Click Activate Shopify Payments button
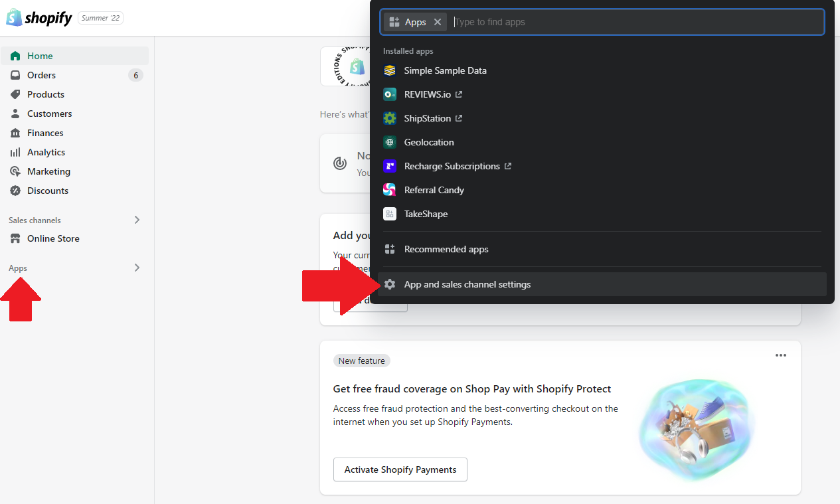840x504 pixels. pos(400,469)
